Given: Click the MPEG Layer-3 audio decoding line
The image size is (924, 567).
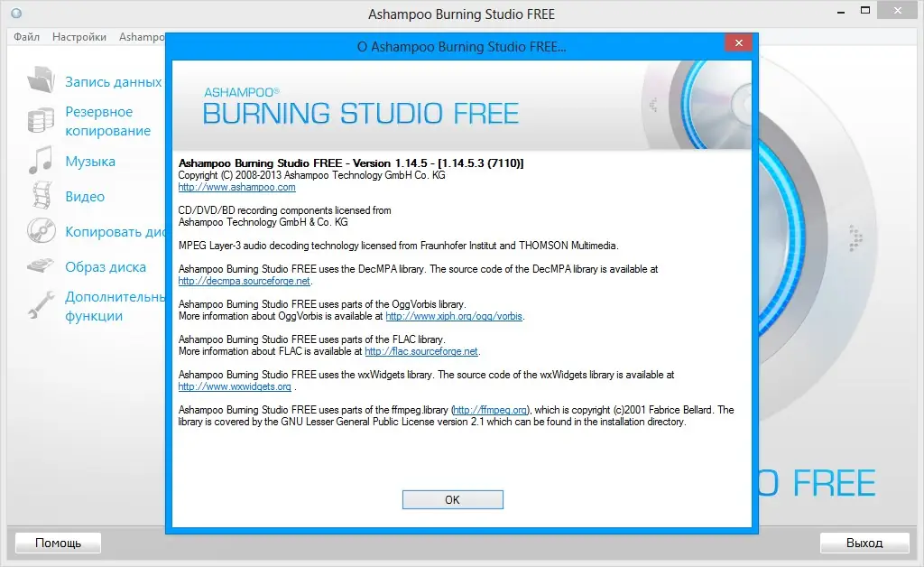Looking at the screenshot, I should point(398,246).
